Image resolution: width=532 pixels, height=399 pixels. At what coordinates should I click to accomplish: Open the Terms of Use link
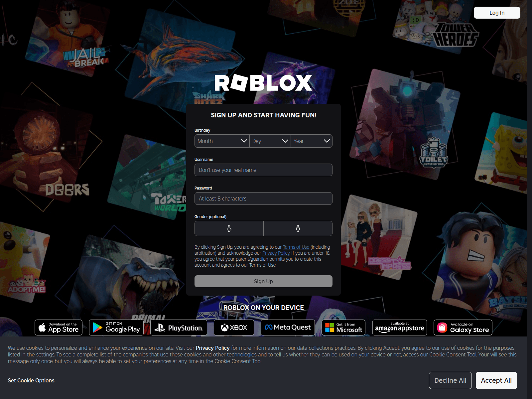coord(296,247)
